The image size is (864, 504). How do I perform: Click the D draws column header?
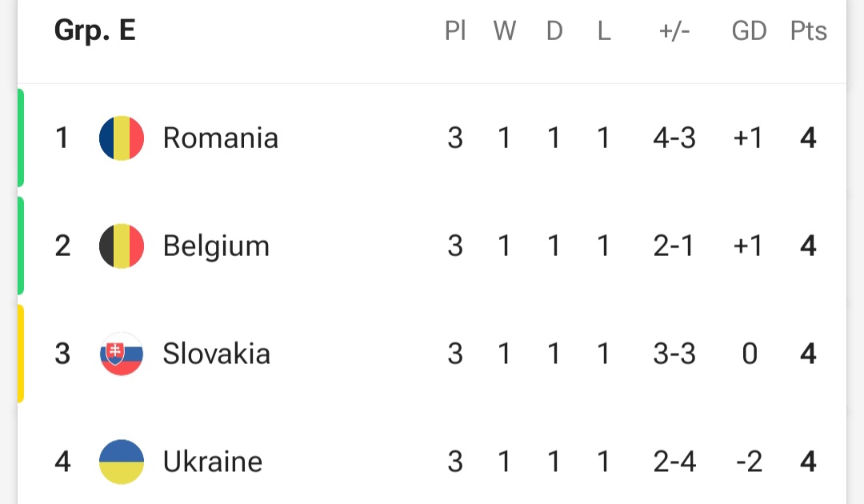pyautogui.click(x=554, y=31)
